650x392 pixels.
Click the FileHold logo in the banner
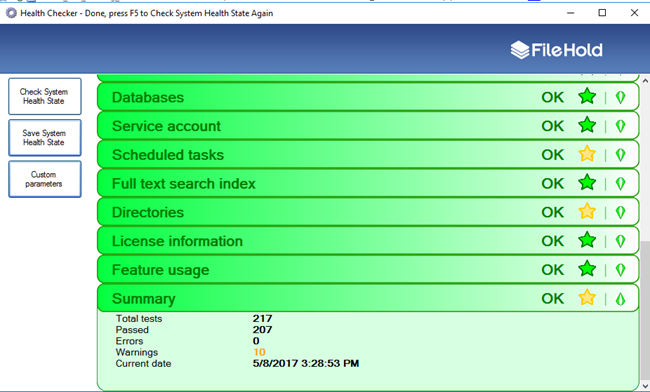pyautogui.click(x=556, y=50)
